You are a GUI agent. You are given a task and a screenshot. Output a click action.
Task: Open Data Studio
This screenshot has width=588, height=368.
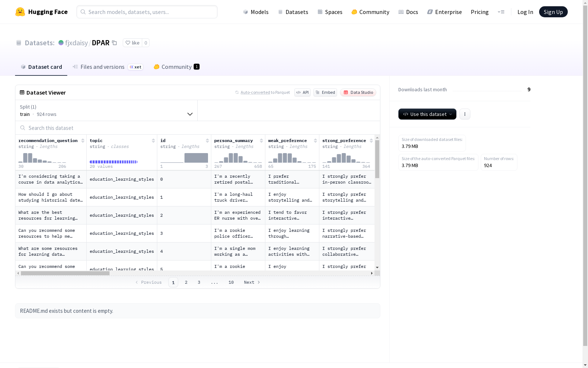click(358, 92)
